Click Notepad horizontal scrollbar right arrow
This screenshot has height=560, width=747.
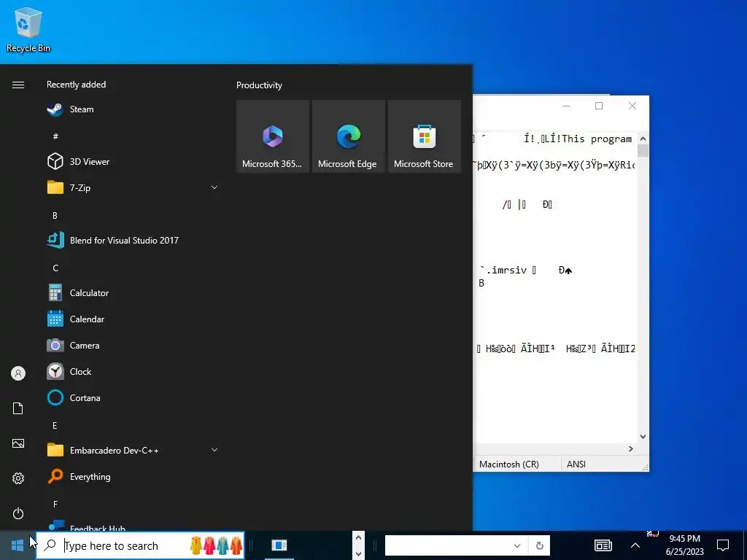[631, 448]
